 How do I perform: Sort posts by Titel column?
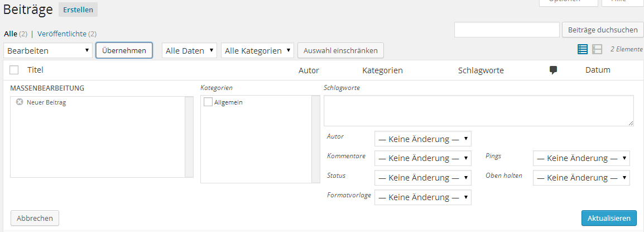coord(35,70)
